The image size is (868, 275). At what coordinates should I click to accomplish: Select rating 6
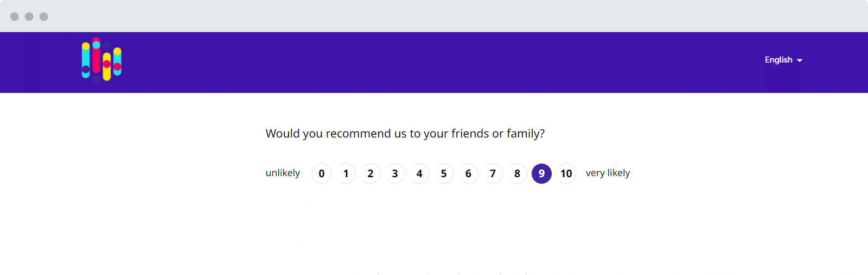(468, 173)
